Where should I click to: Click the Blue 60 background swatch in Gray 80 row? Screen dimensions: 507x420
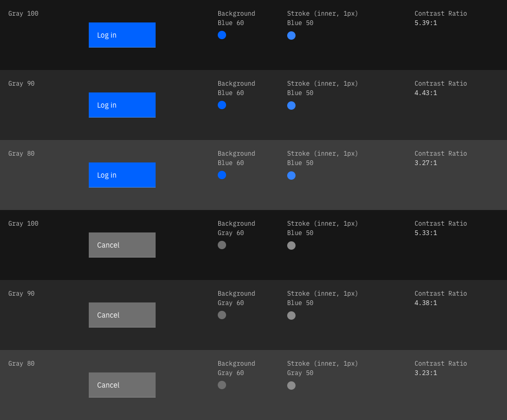click(x=222, y=175)
